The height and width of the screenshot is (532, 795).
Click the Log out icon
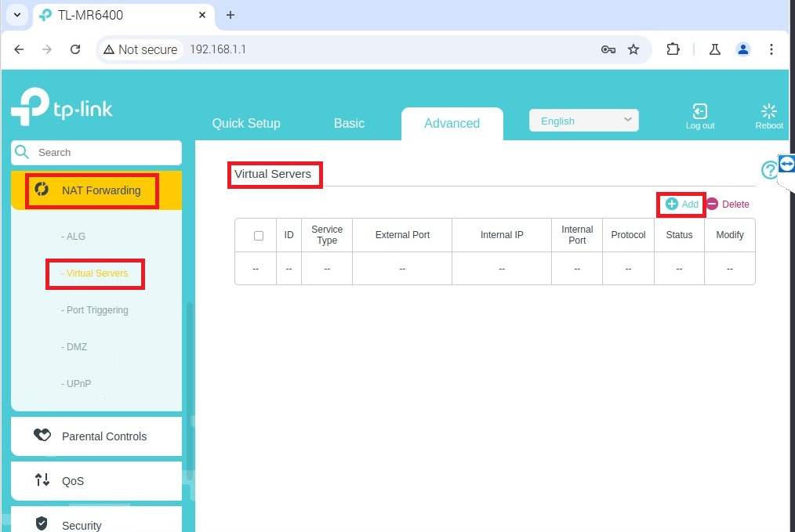699,112
